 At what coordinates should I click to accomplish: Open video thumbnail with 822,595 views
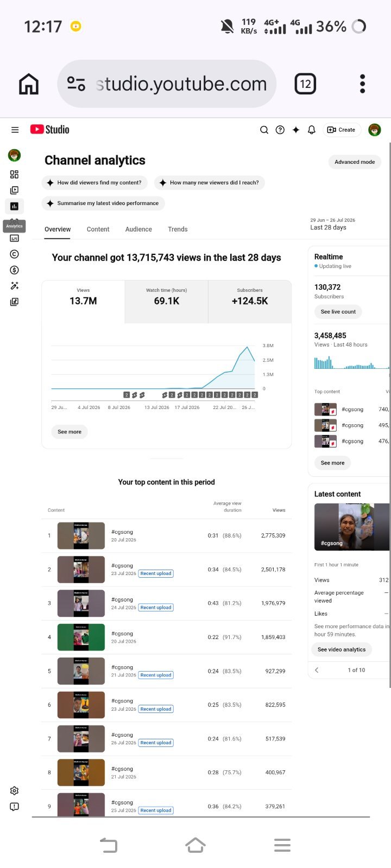pyautogui.click(x=81, y=705)
